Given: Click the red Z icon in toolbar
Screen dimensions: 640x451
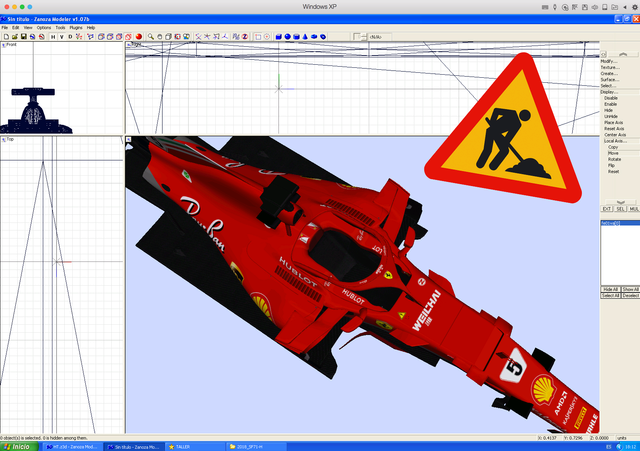Looking at the screenshot, I should click(245, 37).
